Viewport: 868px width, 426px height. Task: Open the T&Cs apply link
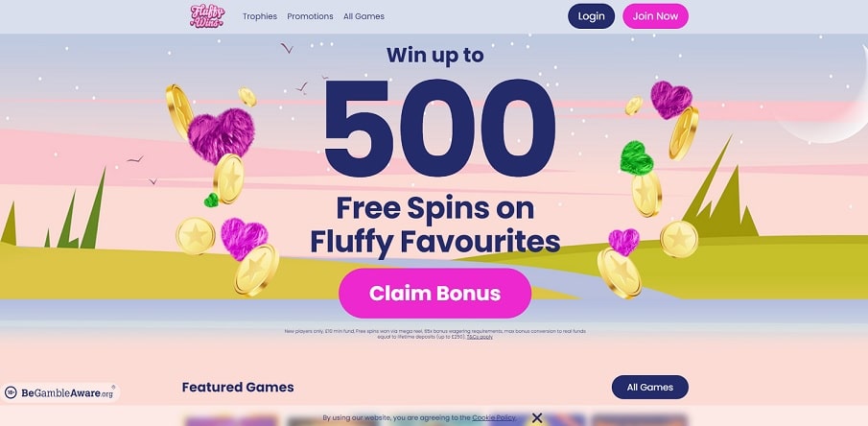click(480, 337)
